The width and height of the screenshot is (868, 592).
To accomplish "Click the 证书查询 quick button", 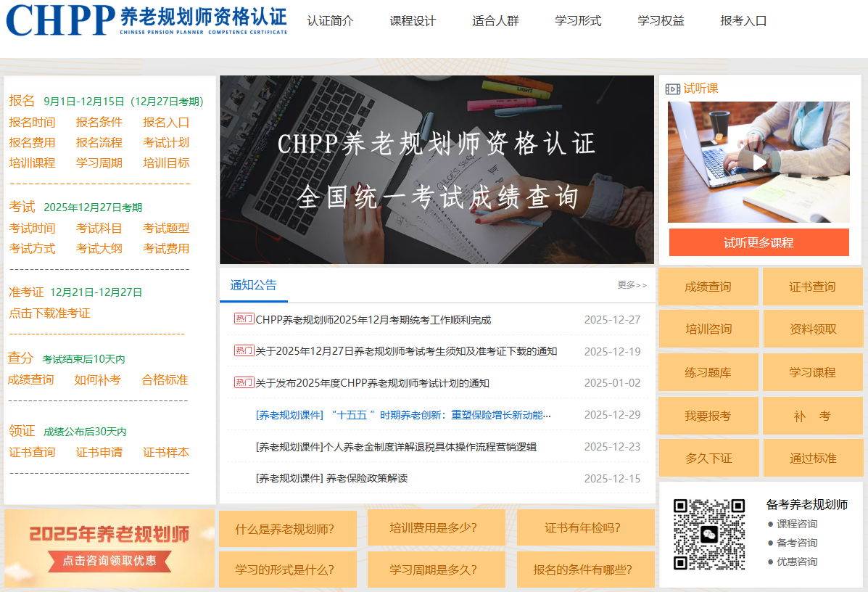I will 812,287.
